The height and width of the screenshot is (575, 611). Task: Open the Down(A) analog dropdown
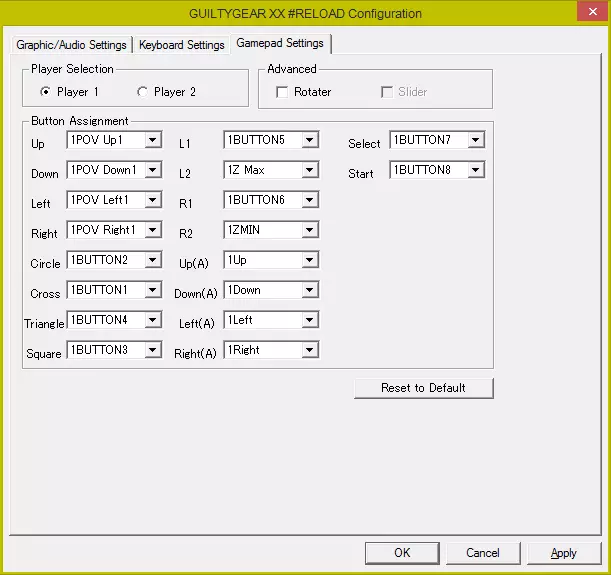point(271,290)
